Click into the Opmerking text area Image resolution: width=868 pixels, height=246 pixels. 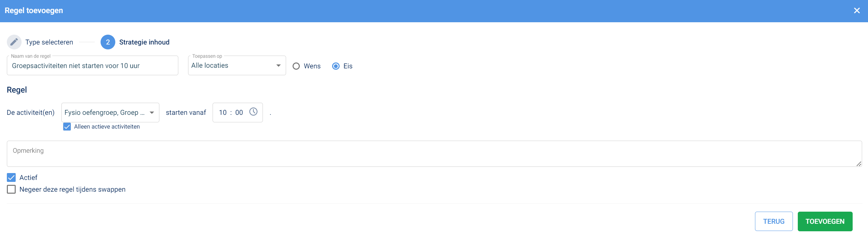(434, 154)
